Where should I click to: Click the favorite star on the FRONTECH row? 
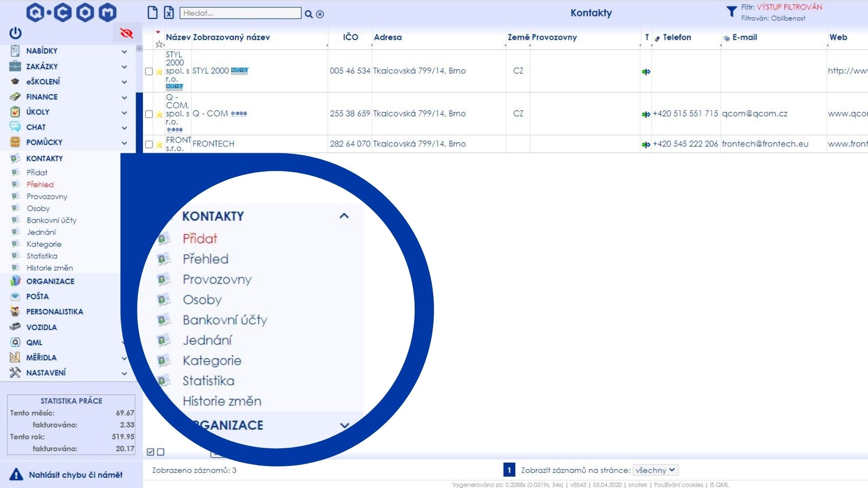159,145
